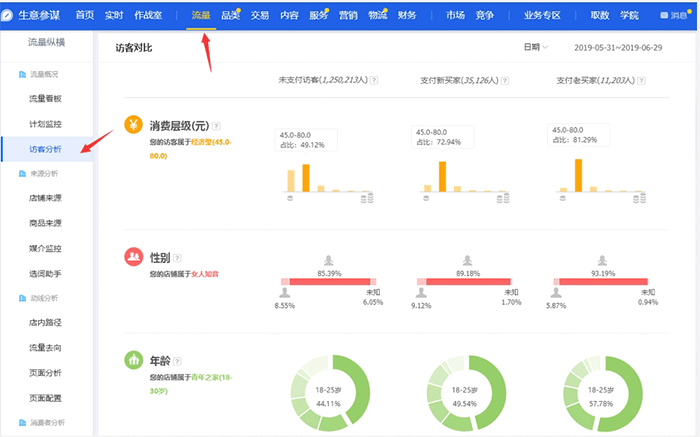Go to 店铺来源 in the sidebar

tap(45, 198)
